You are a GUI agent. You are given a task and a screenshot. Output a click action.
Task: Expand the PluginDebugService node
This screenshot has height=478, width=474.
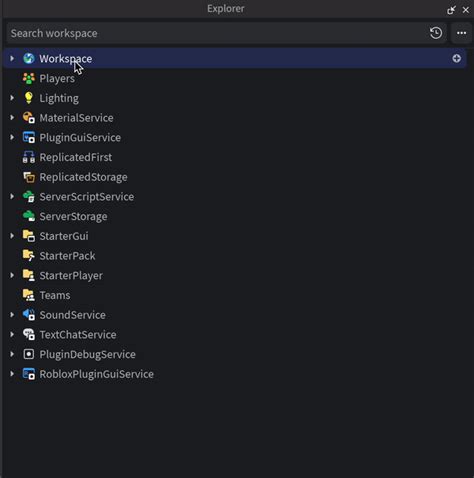(12, 354)
